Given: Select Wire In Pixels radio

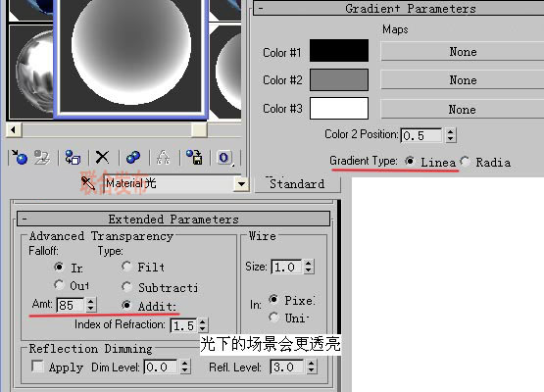Looking at the screenshot, I should click(x=273, y=299).
